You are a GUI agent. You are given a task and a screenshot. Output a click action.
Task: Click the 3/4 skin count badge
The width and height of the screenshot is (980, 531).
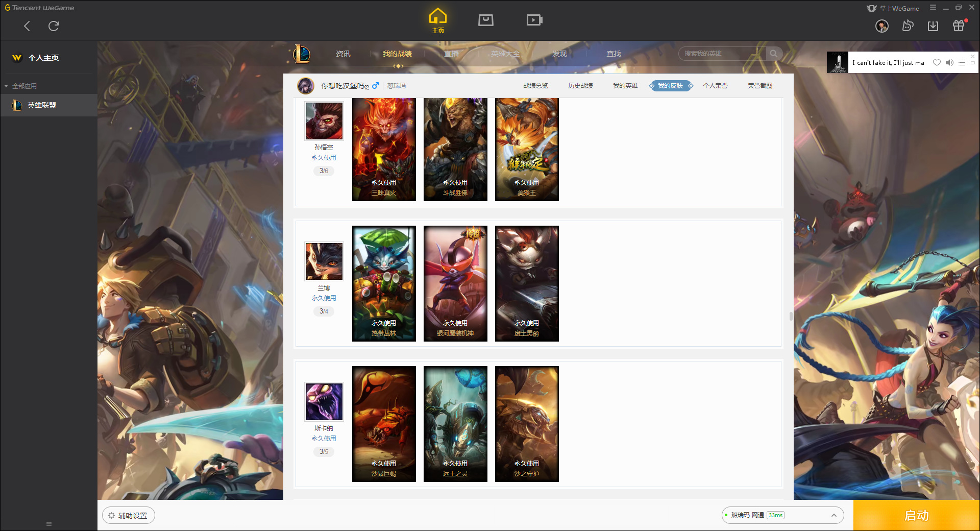click(x=324, y=311)
